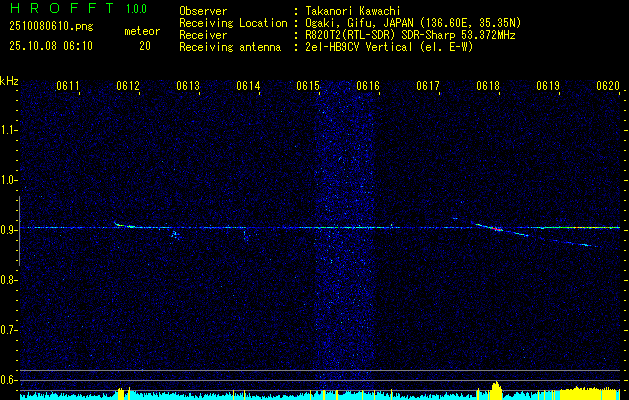Click the kHz axis unit label
Image resolution: width=629 pixels, height=400 pixels.
tap(9, 81)
